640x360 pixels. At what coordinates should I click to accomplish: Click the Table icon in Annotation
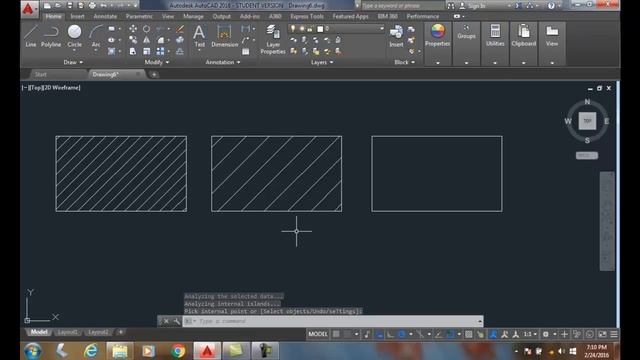click(246, 51)
